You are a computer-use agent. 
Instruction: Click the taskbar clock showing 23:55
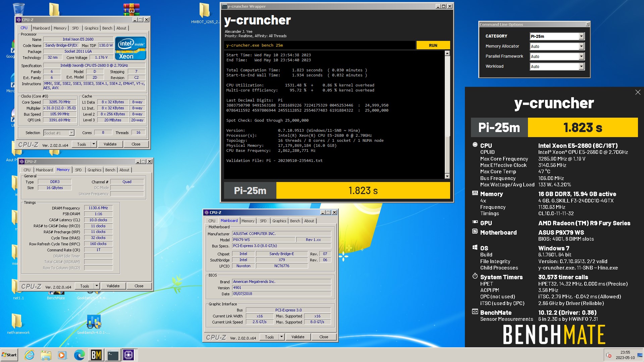click(x=625, y=355)
